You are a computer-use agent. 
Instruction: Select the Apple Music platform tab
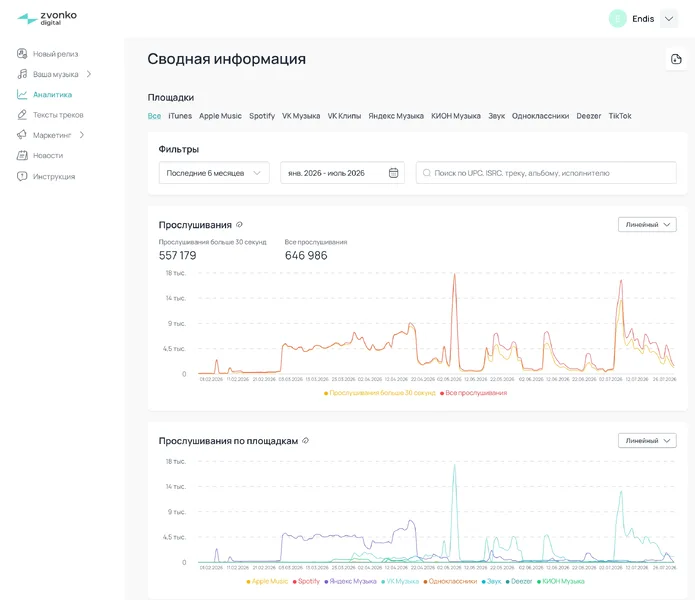[x=220, y=116]
